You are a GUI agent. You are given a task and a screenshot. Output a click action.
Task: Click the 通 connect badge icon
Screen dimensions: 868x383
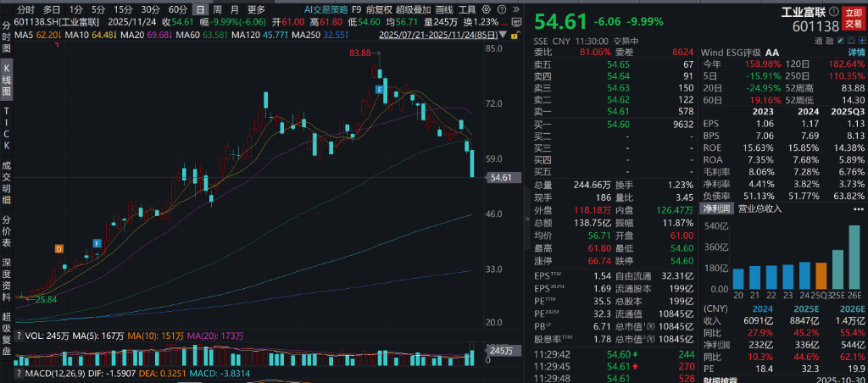tap(818, 41)
